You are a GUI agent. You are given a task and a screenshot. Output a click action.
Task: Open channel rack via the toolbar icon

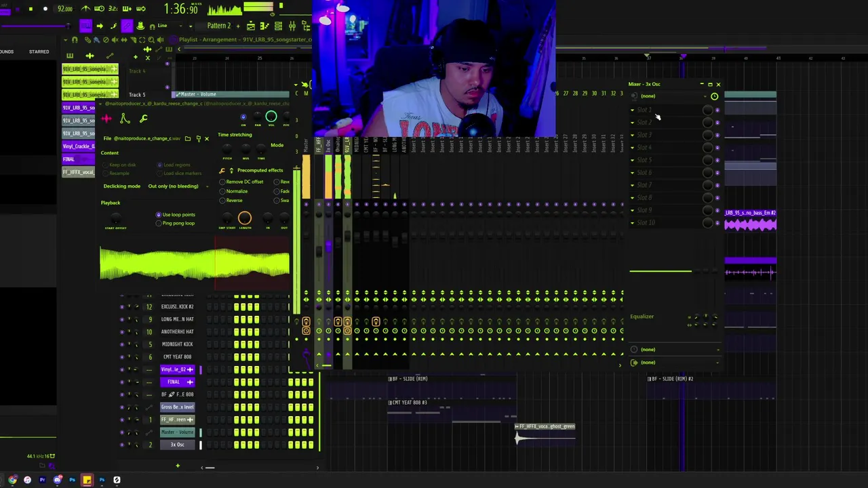pyautogui.click(x=279, y=26)
